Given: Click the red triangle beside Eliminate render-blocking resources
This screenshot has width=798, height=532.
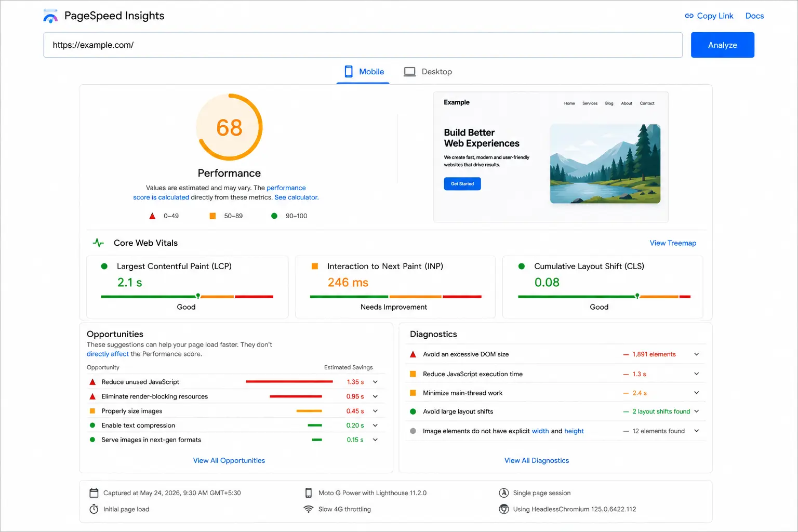Looking at the screenshot, I should click(92, 396).
